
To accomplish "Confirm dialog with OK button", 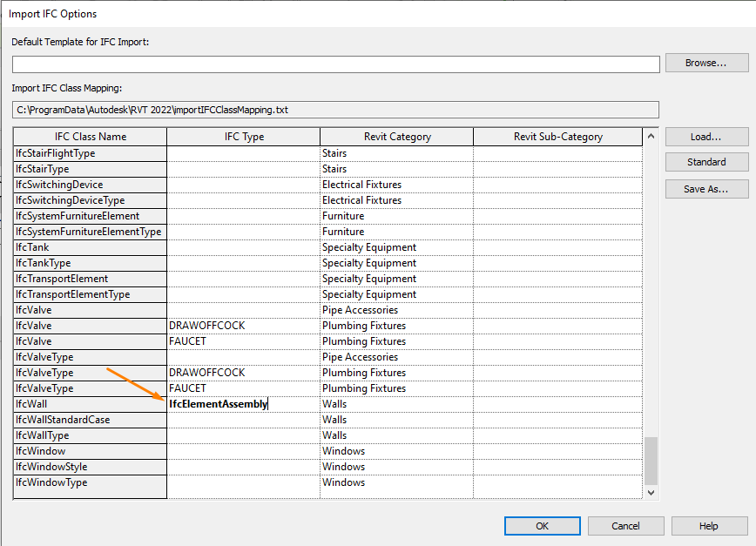I will pyautogui.click(x=542, y=526).
